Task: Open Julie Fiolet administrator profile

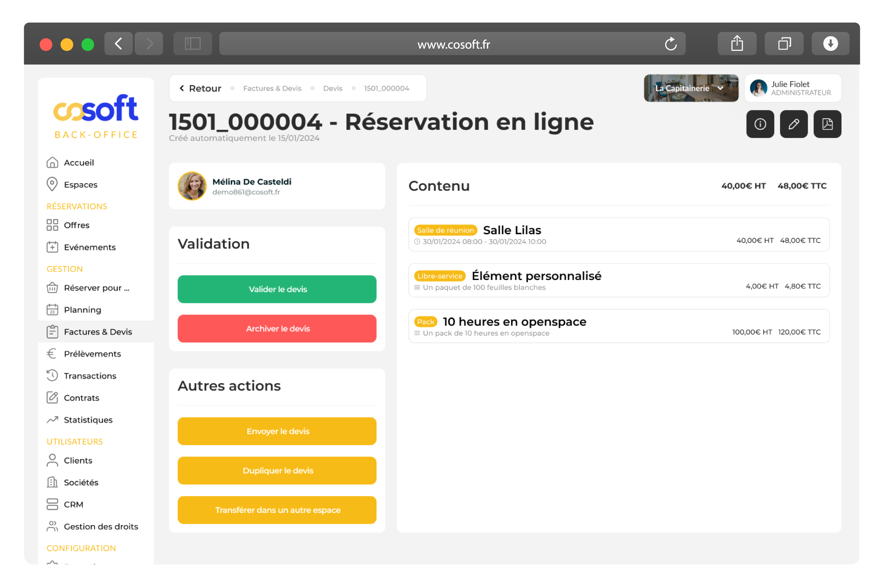Action: (x=792, y=88)
